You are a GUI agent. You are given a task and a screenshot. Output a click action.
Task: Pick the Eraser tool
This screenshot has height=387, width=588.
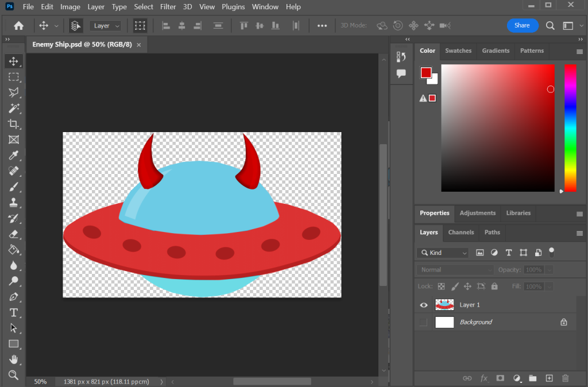coord(14,234)
